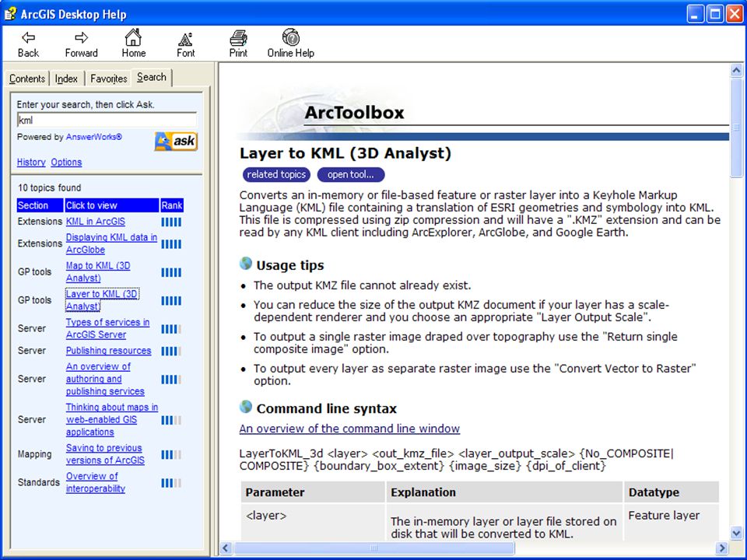Image resolution: width=747 pixels, height=560 pixels.
Task: Open the AnswerWorks link
Action: pos(94,137)
